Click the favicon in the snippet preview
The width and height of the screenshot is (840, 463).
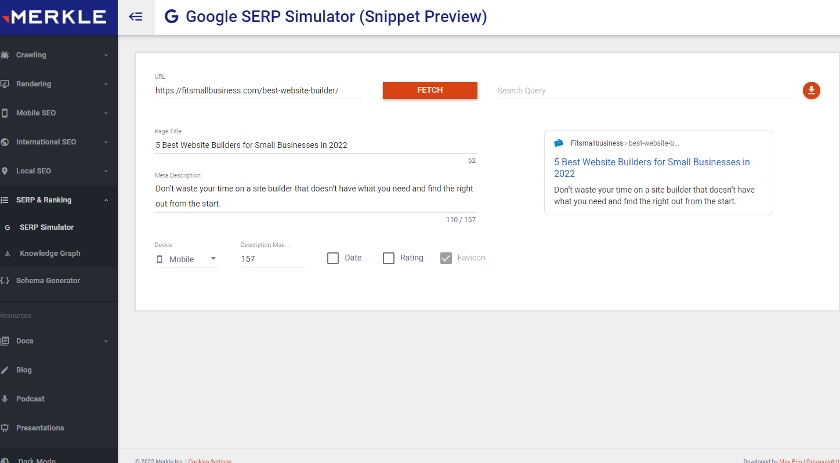click(x=559, y=143)
